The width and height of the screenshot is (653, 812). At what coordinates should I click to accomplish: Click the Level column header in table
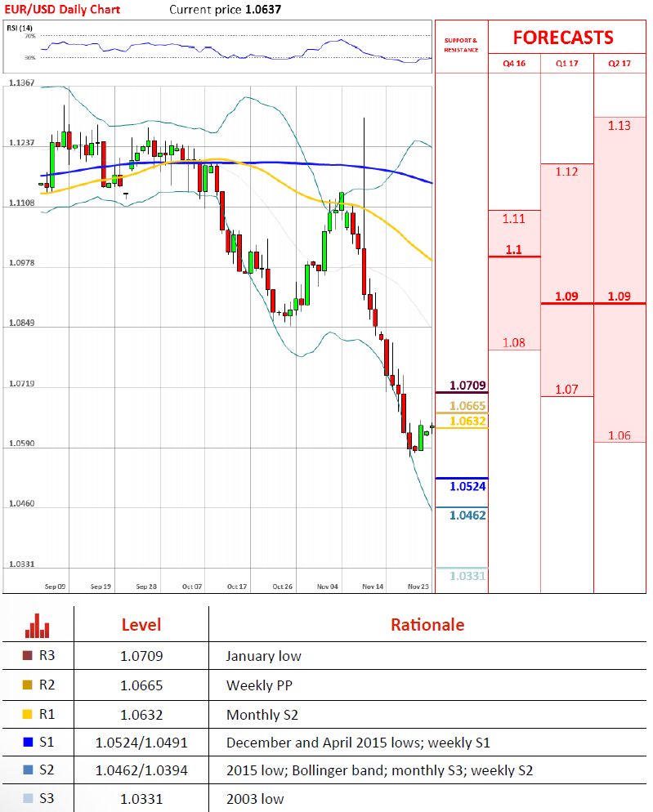point(141,625)
